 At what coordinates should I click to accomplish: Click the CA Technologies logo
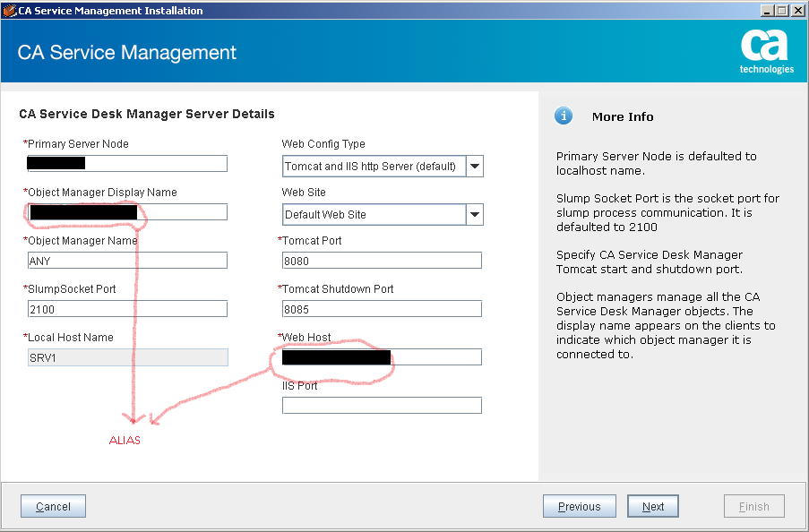[x=766, y=52]
